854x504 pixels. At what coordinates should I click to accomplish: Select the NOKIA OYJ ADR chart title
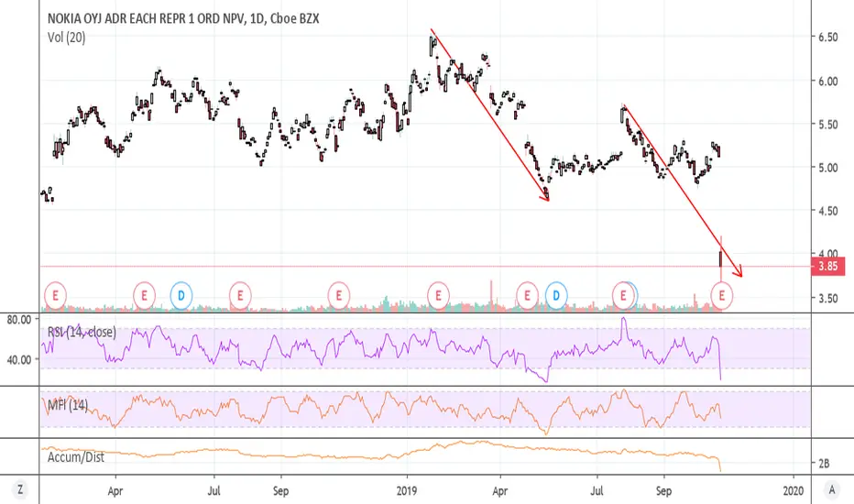coord(183,18)
